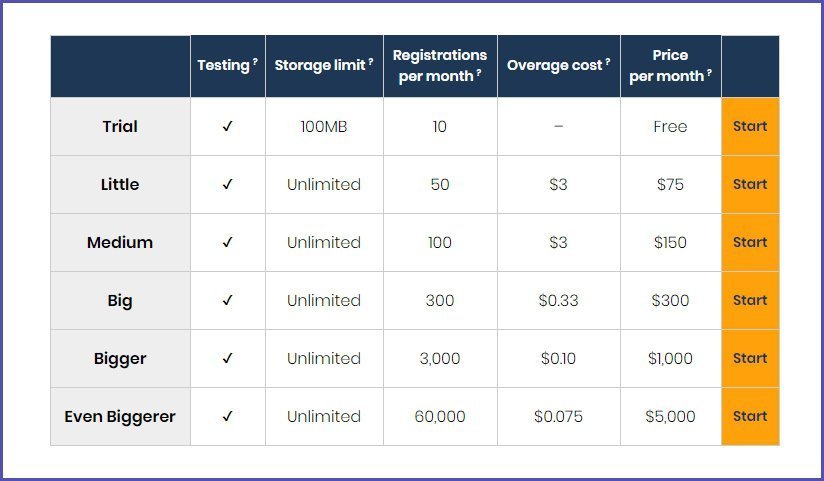
Task: Click the 60,000 registrations value
Action: coord(440,416)
